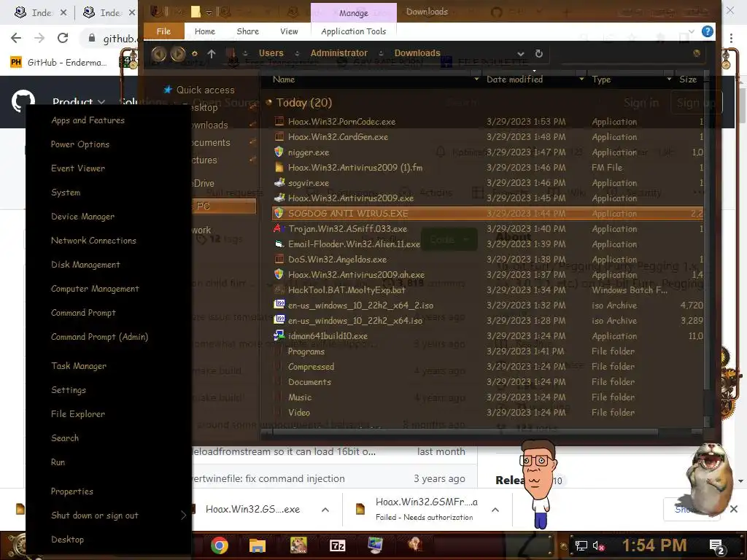
Task: Select HackTool.BAT.MooltyExp.bat file
Action: (347, 290)
